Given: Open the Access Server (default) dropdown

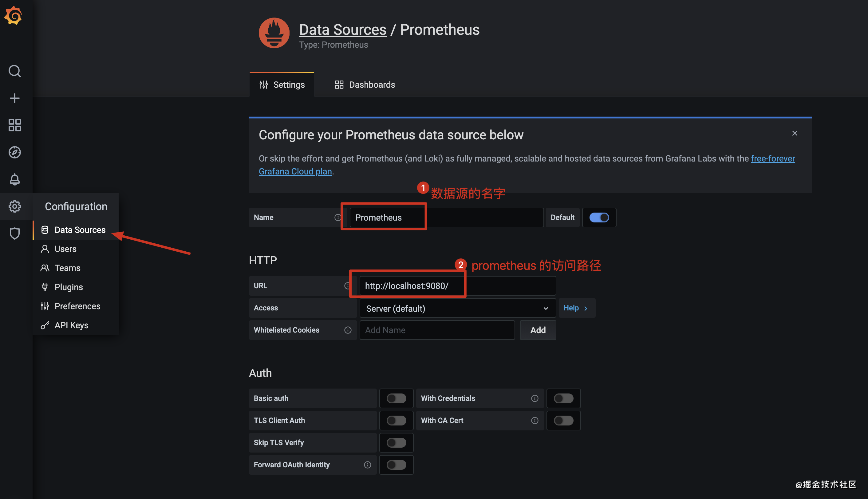Looking at the screenshot, I should [457, 309].
